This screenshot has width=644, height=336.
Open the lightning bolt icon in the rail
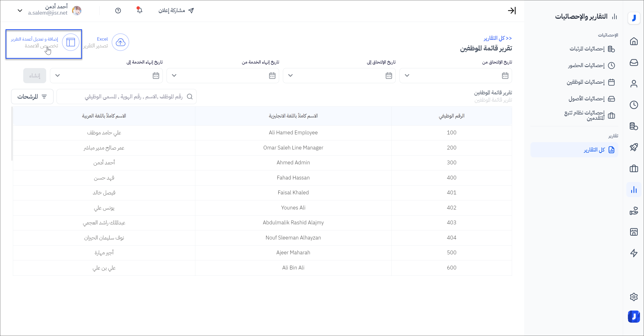(x=634, y=253)
